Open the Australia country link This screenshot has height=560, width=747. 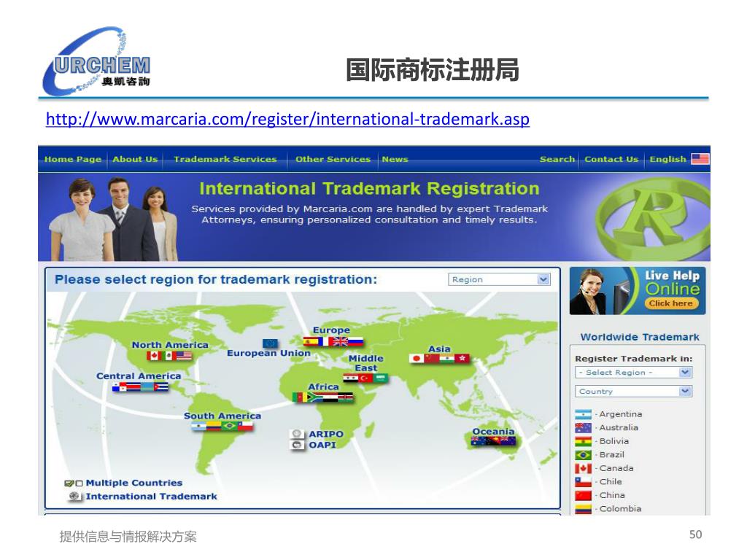coord(619,427)
